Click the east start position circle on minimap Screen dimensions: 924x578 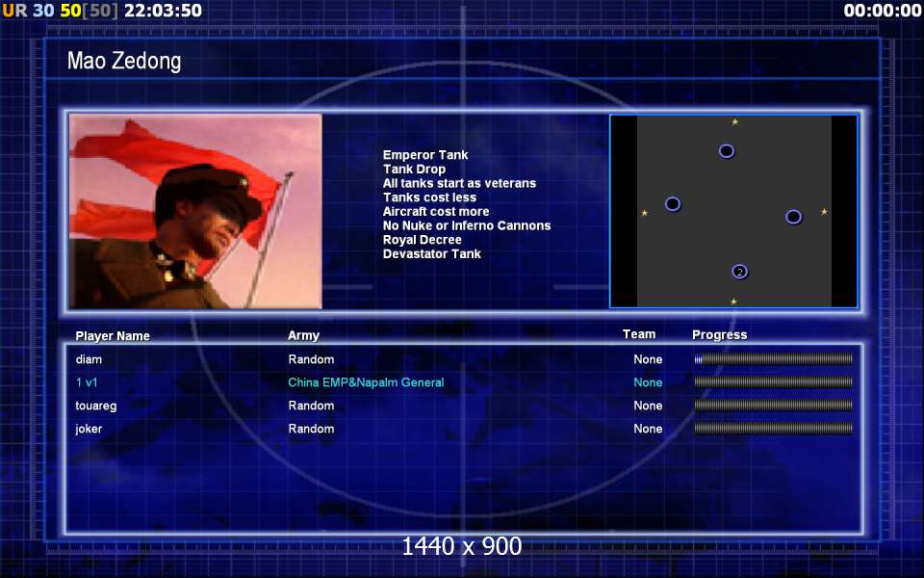coord(794,217)
